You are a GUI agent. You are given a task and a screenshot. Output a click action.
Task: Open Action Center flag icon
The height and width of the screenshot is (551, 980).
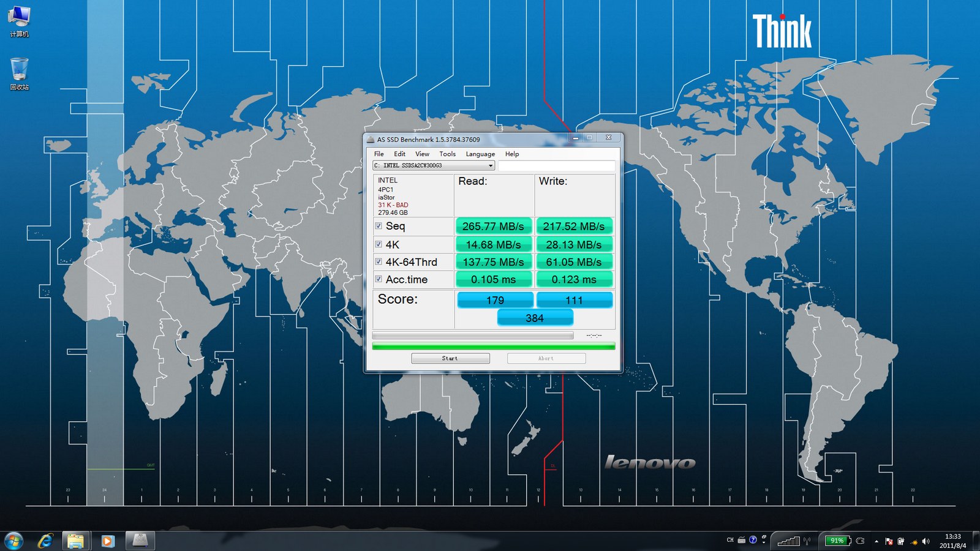coord(889,541)
